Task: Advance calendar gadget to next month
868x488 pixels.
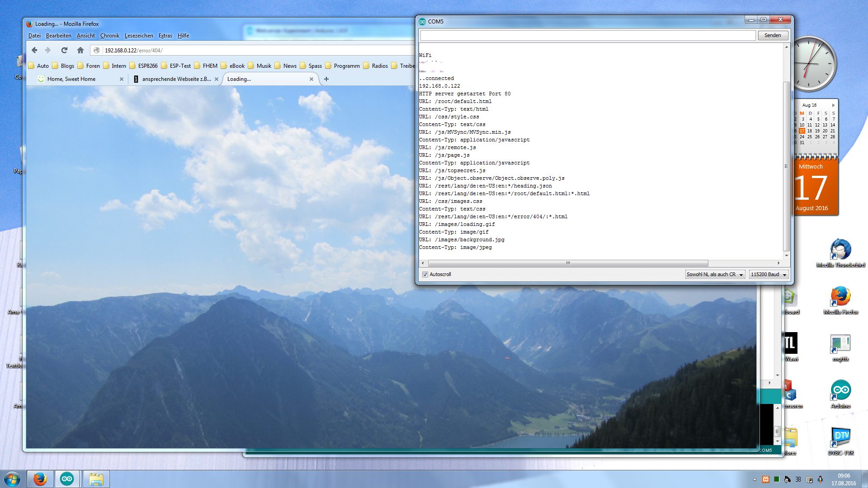Action: coord(834,105)
